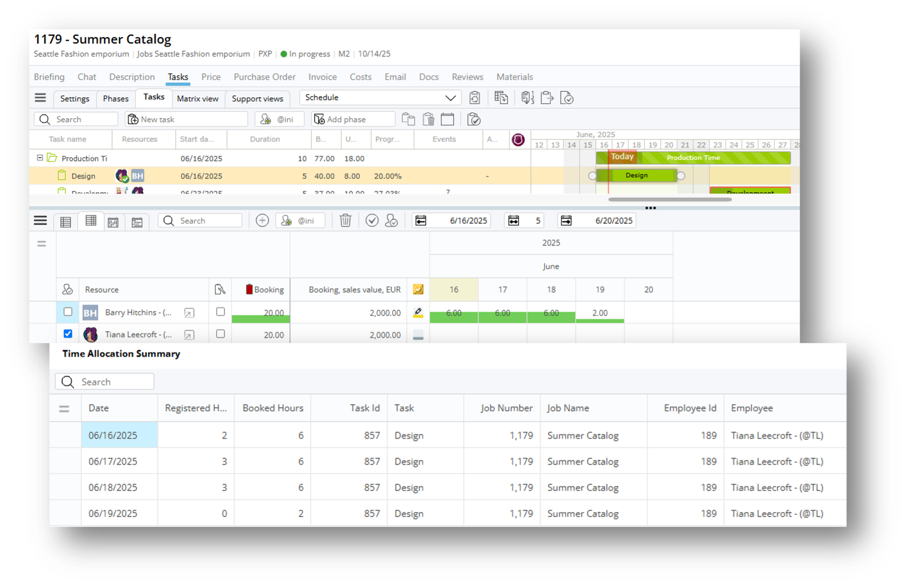The width and height of the screenshot is (908, 588).
Task: Click the trash delete icon in resource toolbar
Action: click(x=345, y=221)
